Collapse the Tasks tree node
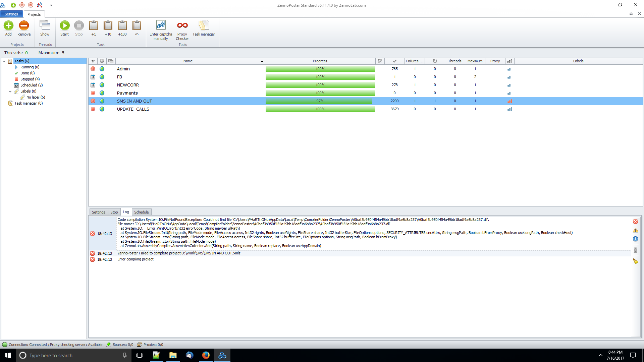Image resolution: width=644 pixels, height=362 pixels. pyautogui.click(x=4, y=61)
